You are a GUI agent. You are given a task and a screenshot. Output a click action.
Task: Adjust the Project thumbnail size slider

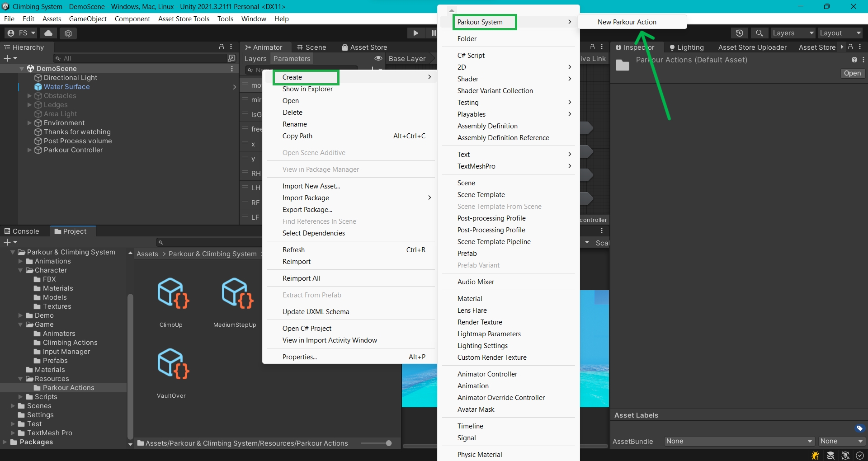coord(388,443)
